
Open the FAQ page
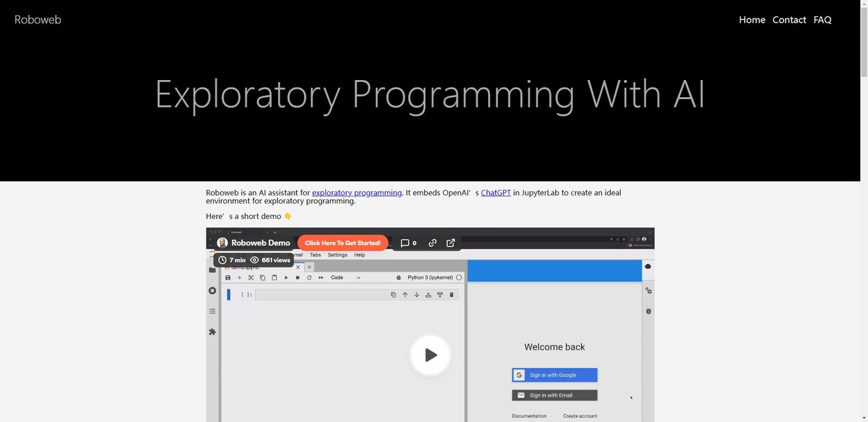click(822, 20)
